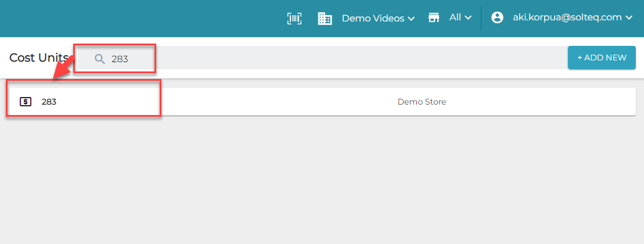Click the user account avatar icon
The width and height of the screenshot is (644, 244).
[x=497, y=17]
